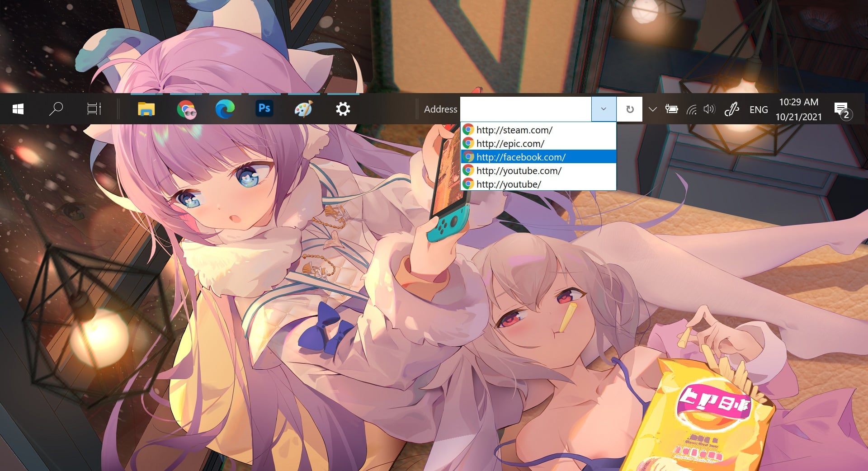The image size is (868, 471).
Task: Choose http://youtube.com/ in dropdown list
Action: pos(538,170)
